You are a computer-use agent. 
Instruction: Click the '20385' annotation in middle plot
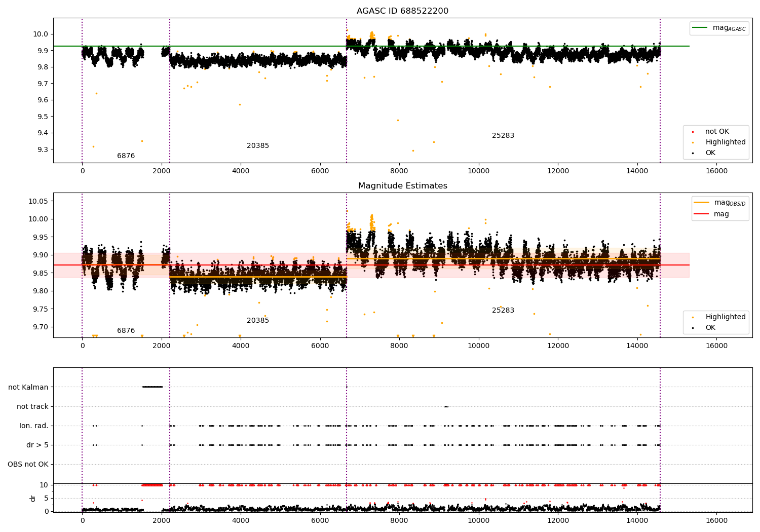(x=258, y=320)
